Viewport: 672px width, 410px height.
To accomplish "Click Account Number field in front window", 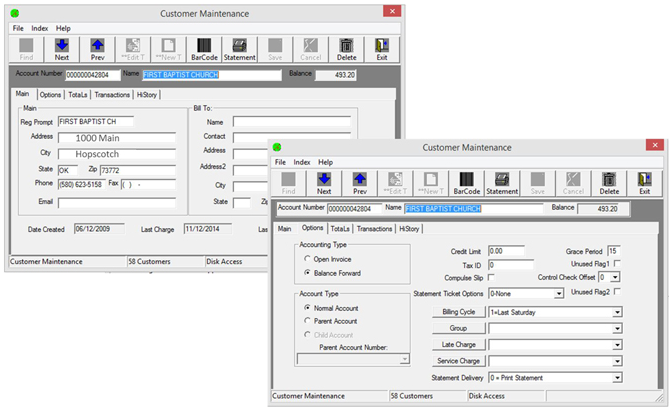I will pyautogui.click(x=354, y=209).
